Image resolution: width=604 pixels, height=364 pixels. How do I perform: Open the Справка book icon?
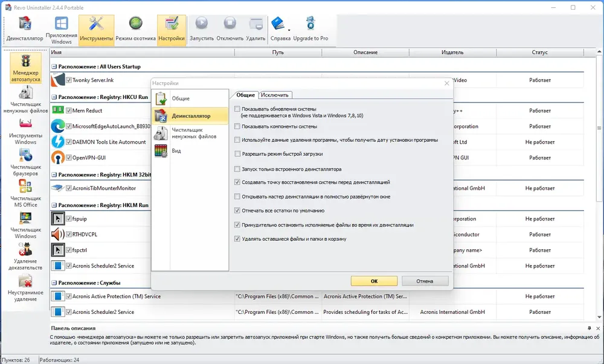pyautogui.click(x=277, y=24)
